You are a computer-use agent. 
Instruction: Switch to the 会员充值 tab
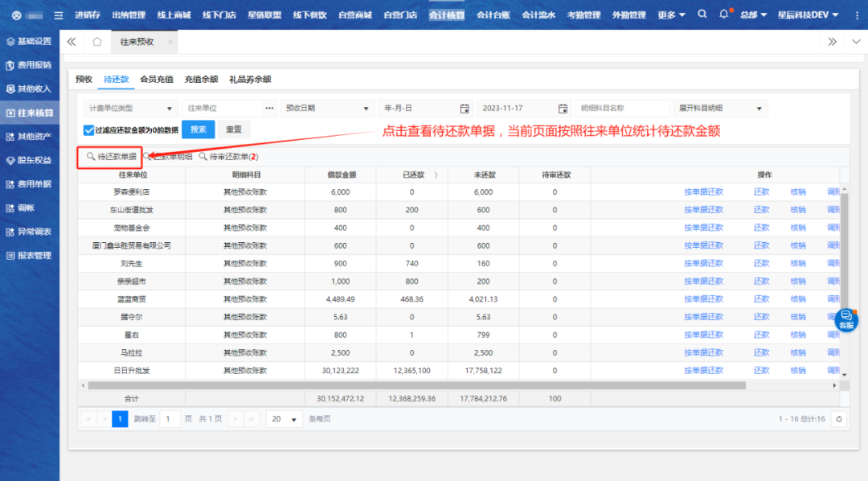(x=156, y=80)
